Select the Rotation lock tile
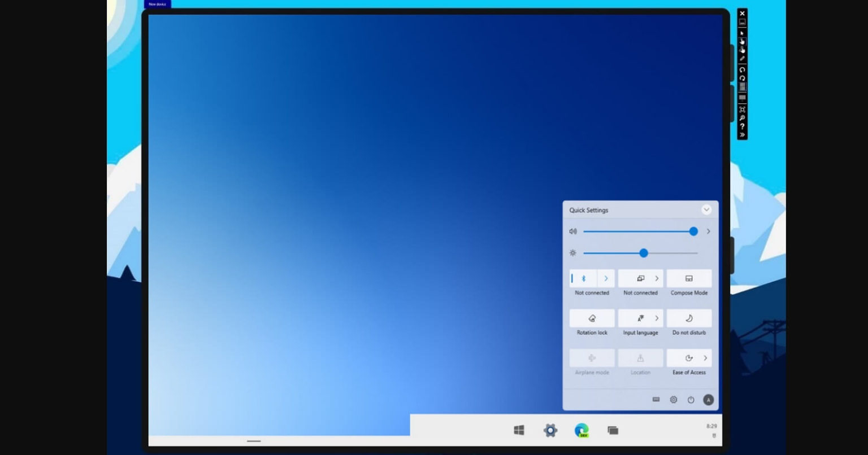The height and width of the screenshot is (455, 868). pos(591,318)
